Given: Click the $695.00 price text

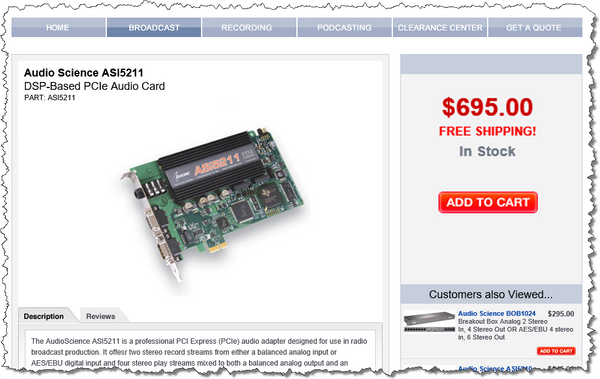Looking at the screenshot, I should (488, 107).
